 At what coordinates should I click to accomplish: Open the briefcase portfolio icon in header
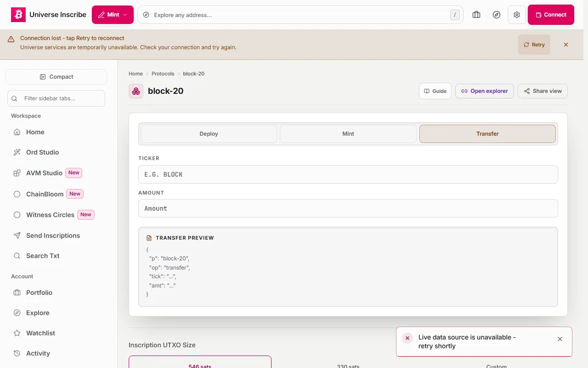(476, 15)
